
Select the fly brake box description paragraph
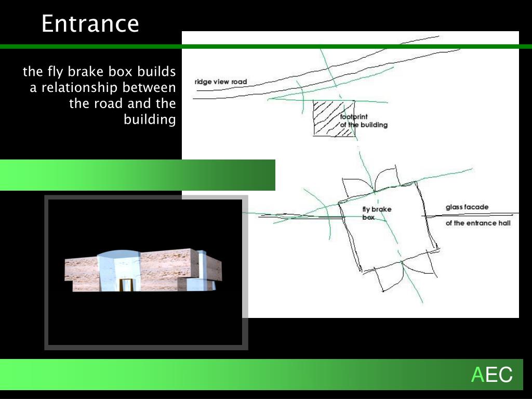99,96
